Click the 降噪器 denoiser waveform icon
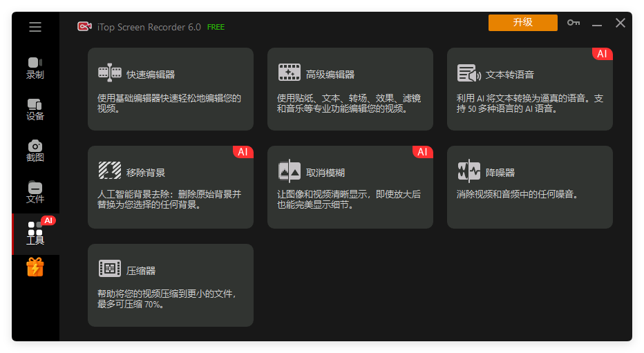 click(x=469, y=171)
